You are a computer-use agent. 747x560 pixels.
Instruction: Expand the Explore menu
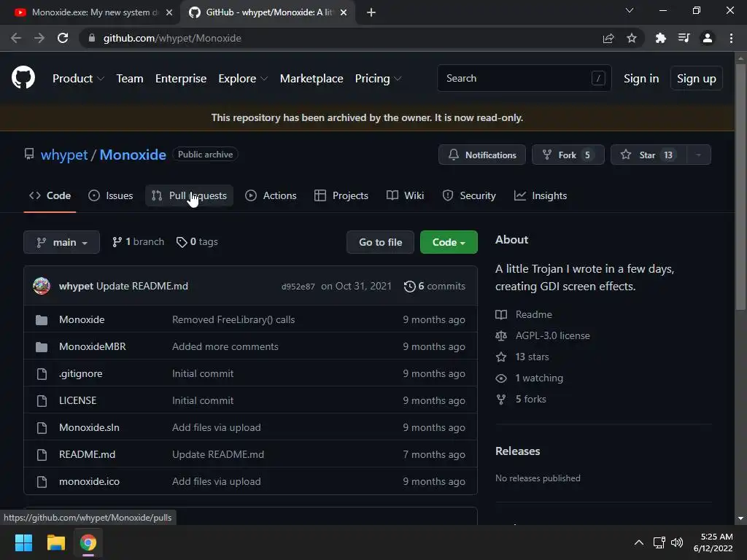[243, 79]
